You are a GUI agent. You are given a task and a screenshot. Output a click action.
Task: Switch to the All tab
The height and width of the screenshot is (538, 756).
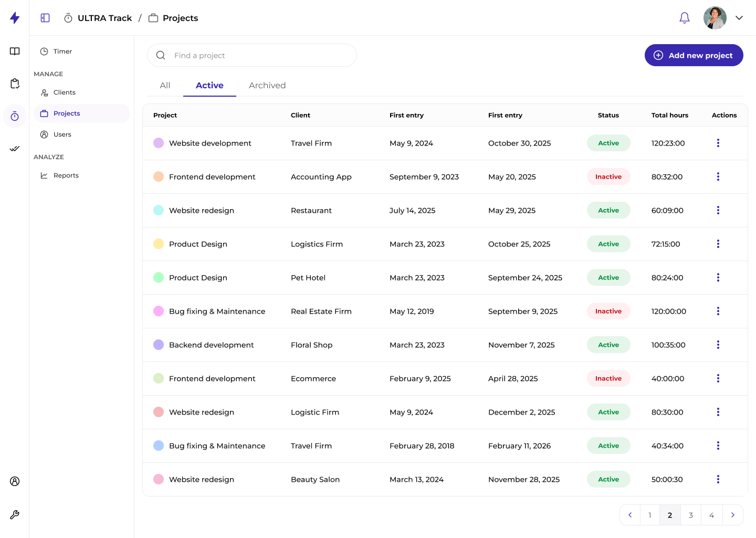[x=165, y=85]
